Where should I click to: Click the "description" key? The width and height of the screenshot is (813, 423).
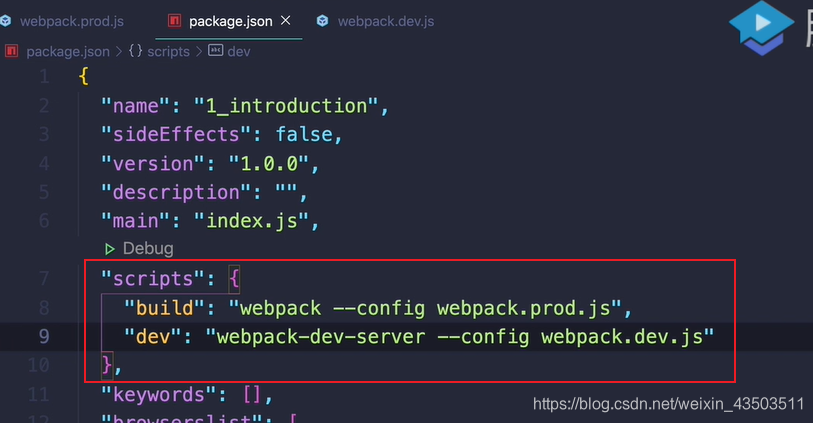176,192
